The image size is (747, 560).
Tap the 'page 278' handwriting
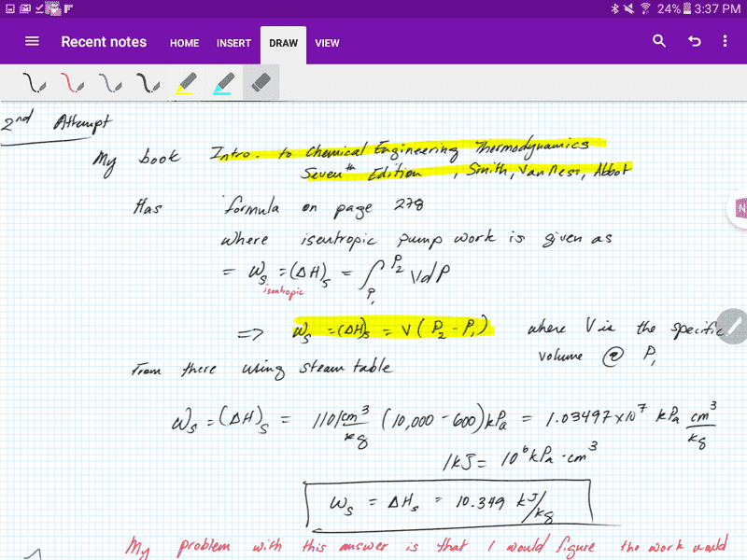tap(378, 208)
